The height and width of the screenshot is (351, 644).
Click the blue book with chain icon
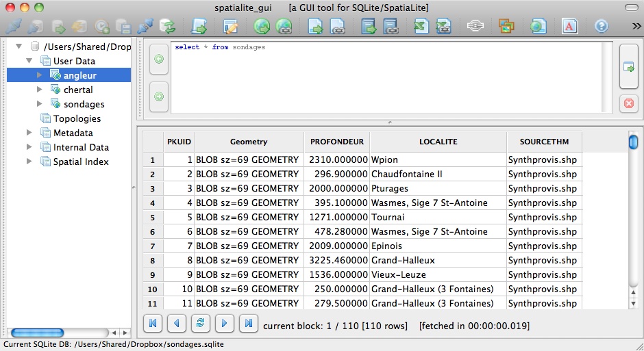click(x=391, y=27)
